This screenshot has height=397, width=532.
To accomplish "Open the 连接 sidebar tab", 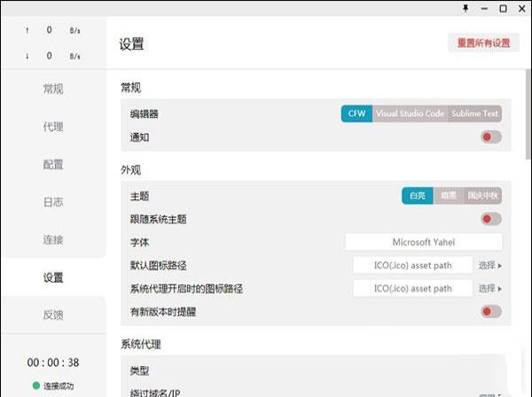I will click(53, 239).
